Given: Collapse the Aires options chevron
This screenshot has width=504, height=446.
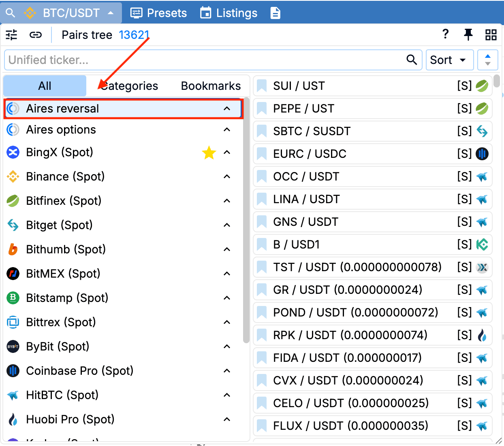Looking at the screenshot, I should 227,130.
